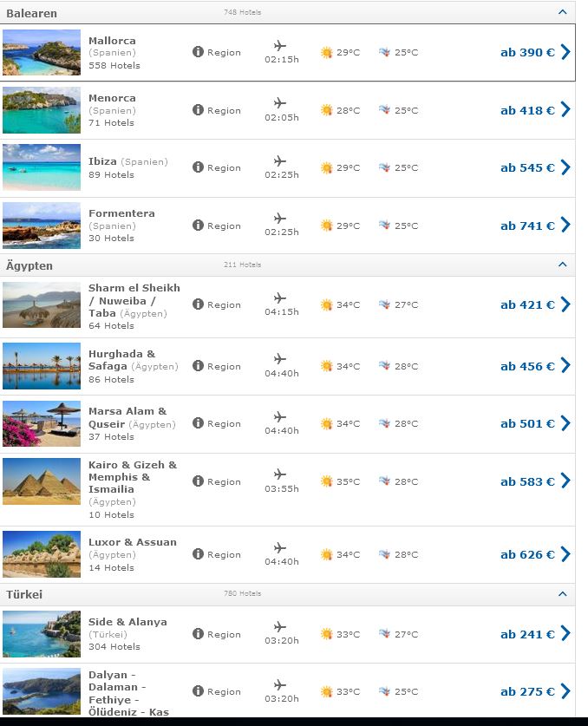588x726 pixels.
Task: Click the airplane icon for Luxor & Assuan
Action: pos(279,547)
